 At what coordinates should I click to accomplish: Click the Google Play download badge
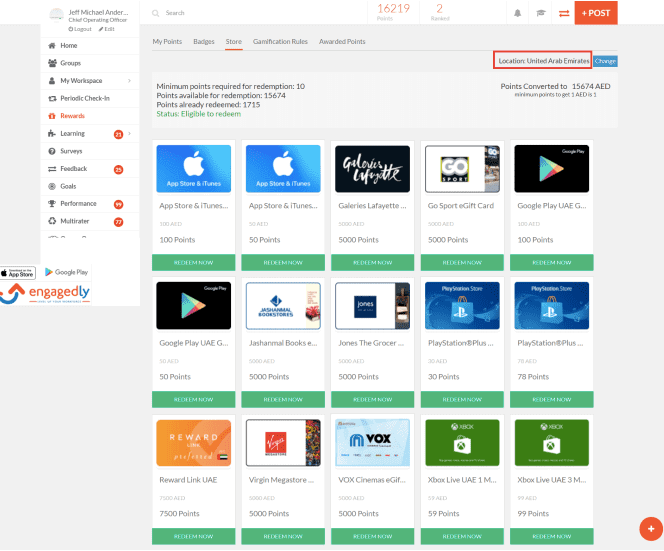(x=66, y=272)
